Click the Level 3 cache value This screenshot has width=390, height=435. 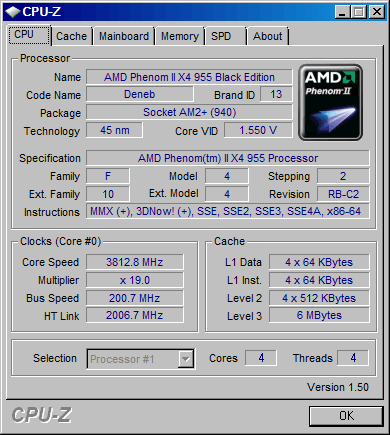point(319,315)
